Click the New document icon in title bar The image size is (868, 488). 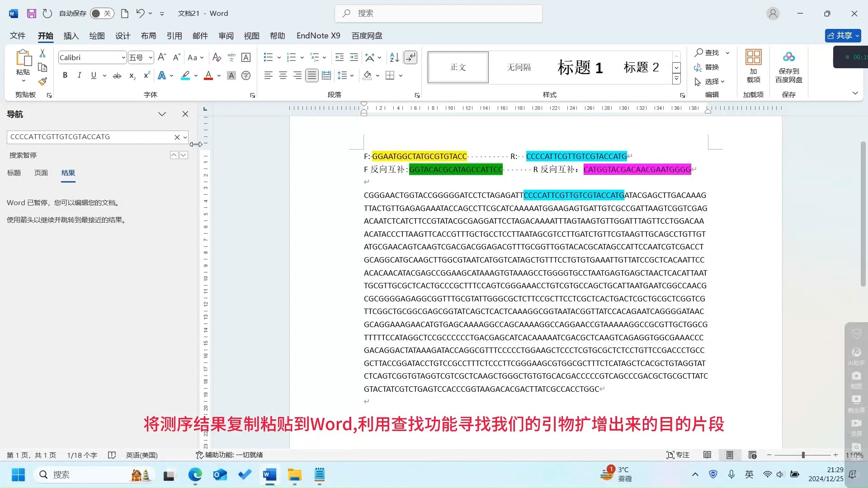tap(125, 14)
